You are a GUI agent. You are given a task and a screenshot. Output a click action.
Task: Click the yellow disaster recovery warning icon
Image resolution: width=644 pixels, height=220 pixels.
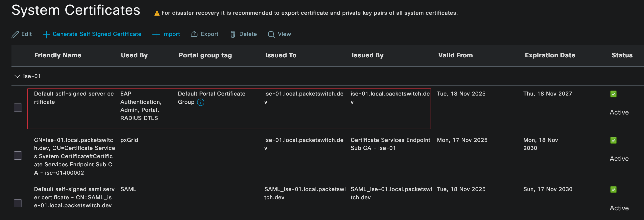coord(157,13)
